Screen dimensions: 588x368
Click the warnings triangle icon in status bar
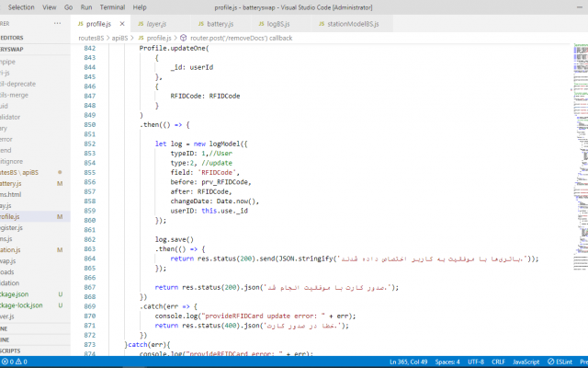pos(18,362)
